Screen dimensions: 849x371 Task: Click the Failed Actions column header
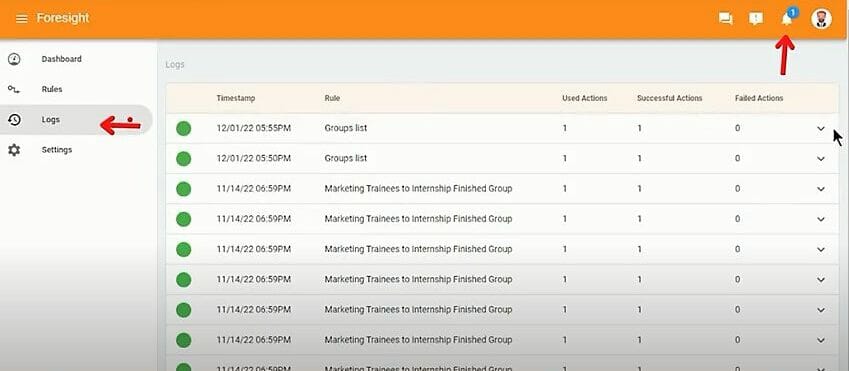(x=759, y=98)
